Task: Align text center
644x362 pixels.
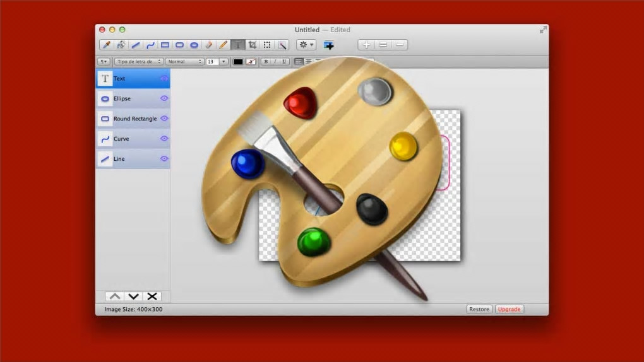Action: [x=308, y=62]
